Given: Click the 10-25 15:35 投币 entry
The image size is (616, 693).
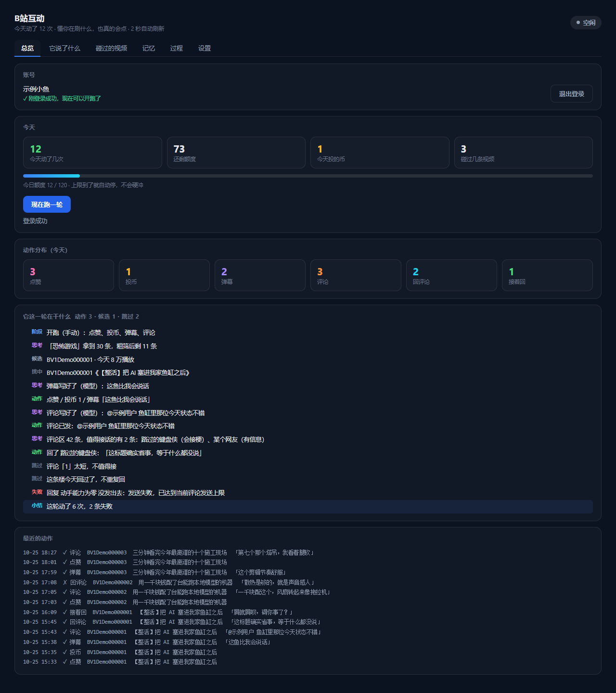Looking at the screenshot, I should (x=308, y=652).
